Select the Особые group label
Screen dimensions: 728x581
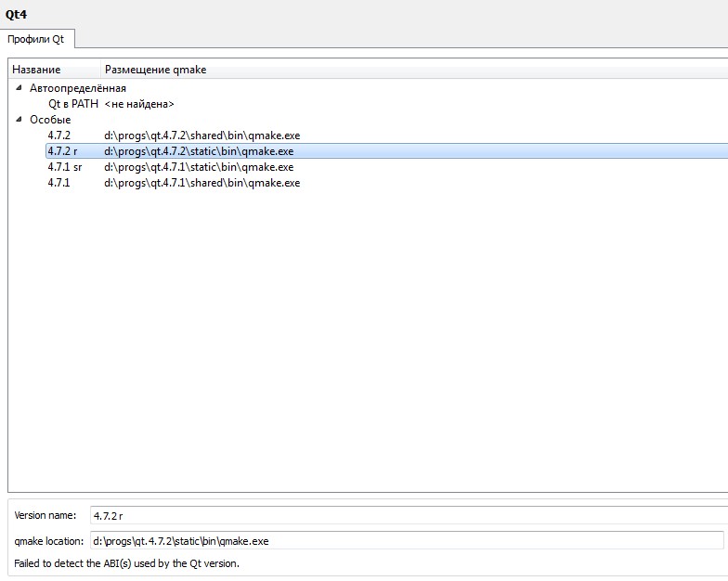click(50, 120)
